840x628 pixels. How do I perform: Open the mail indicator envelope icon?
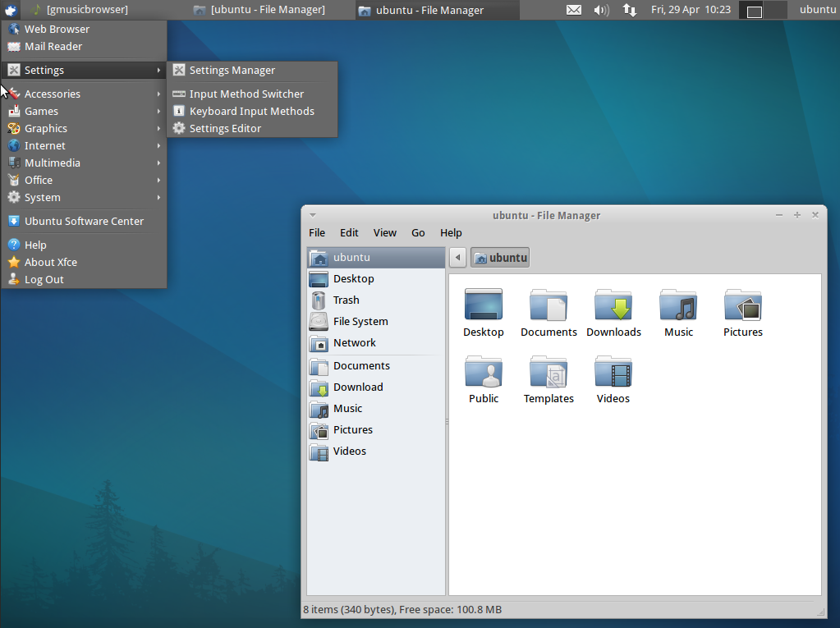574,10
